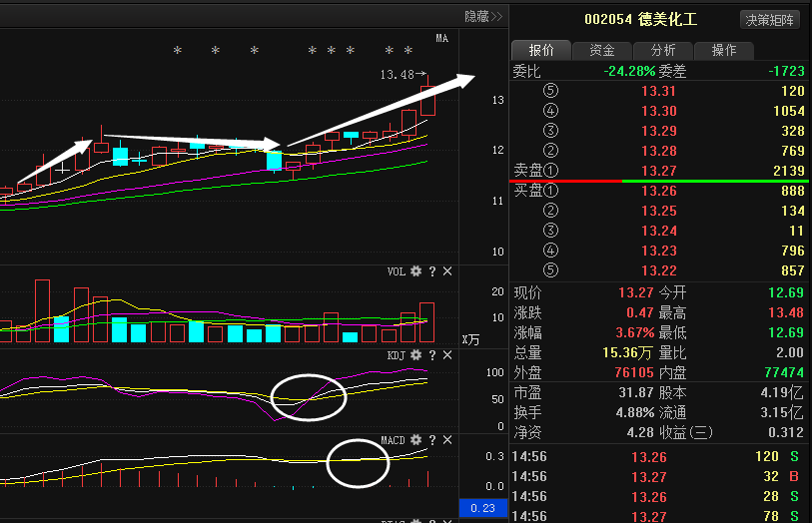Click sell level 4 price 13.30
Image resolution: width=812 pixels, height=523 pixels.
point(659,111)
